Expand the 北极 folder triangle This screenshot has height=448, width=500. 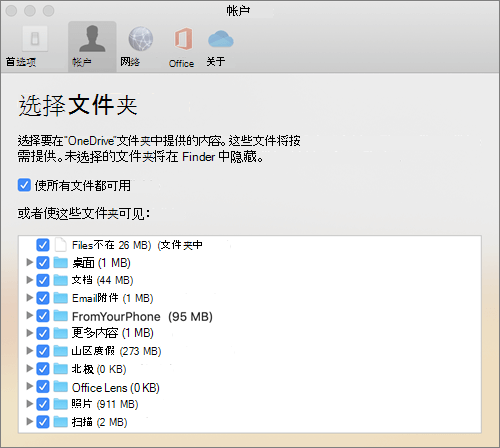29,368
